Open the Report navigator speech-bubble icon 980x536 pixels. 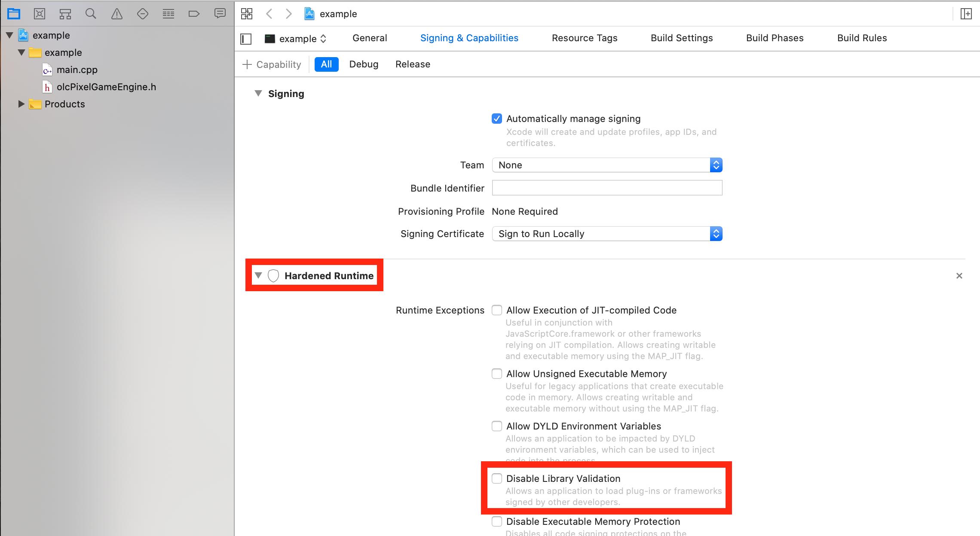point(220,14)
